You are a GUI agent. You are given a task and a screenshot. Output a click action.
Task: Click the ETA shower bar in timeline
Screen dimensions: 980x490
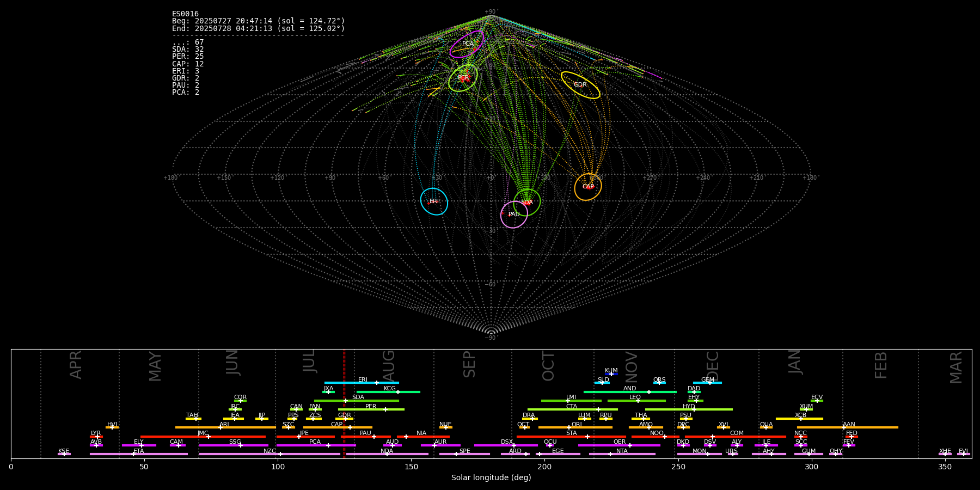[x=139, y=454]
